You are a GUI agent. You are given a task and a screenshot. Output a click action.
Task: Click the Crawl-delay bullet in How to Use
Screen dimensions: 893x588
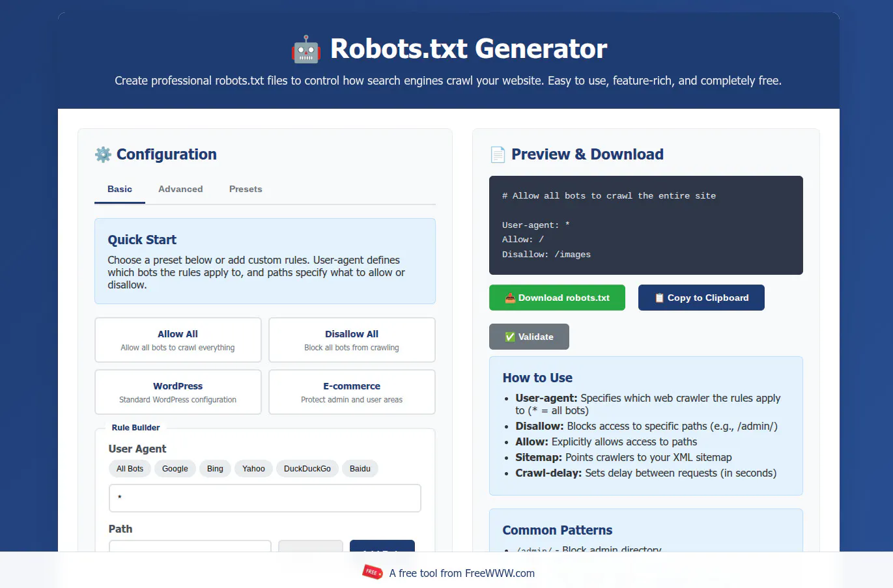645,473
